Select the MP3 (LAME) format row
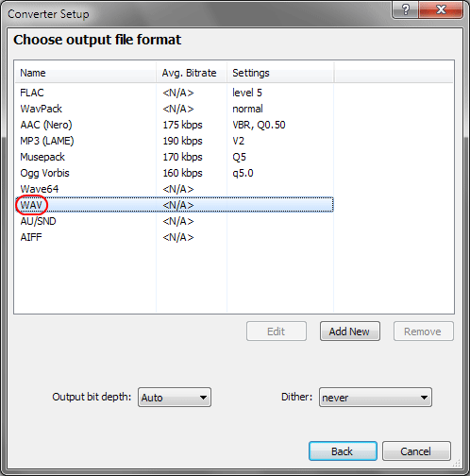The image size is (470, 476). [x=175, y=141]
